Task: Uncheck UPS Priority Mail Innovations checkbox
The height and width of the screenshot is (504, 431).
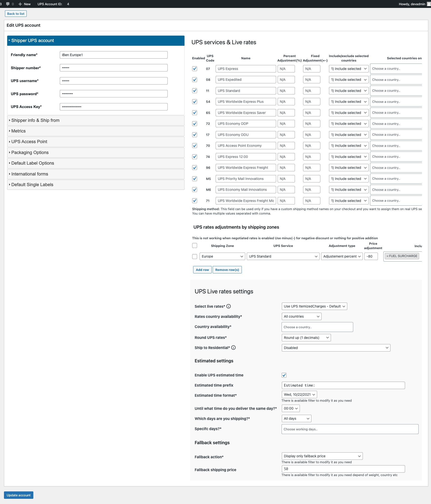Action: point(195,179)
